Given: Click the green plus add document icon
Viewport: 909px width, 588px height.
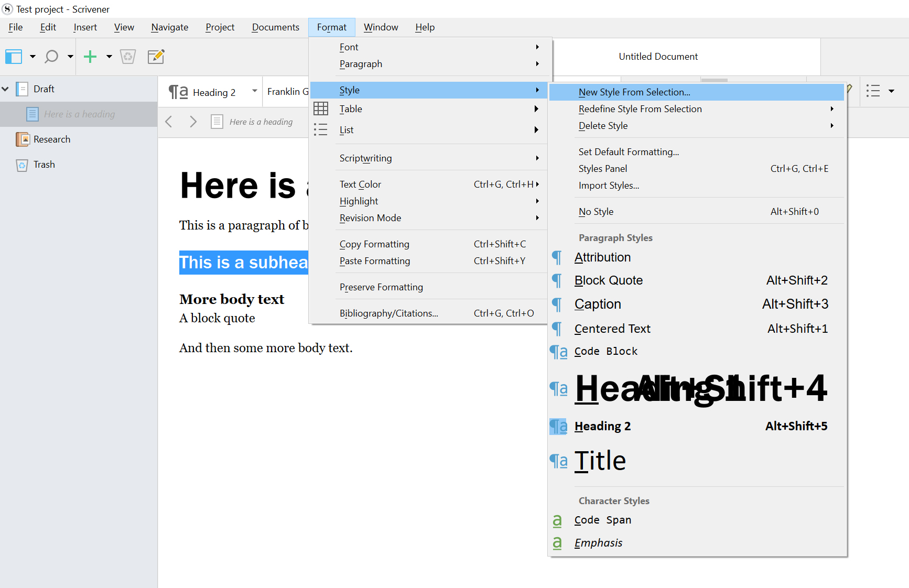Looking at the screenshot, I should 90,56.
